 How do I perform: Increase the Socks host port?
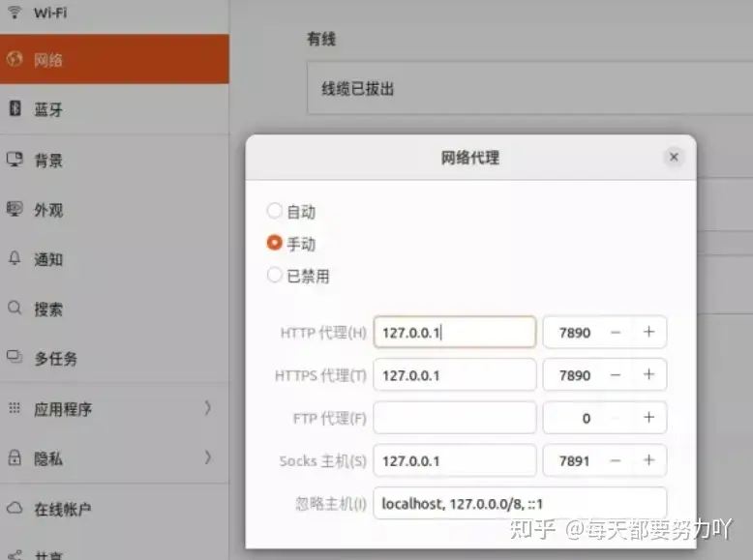click(648, 460)
